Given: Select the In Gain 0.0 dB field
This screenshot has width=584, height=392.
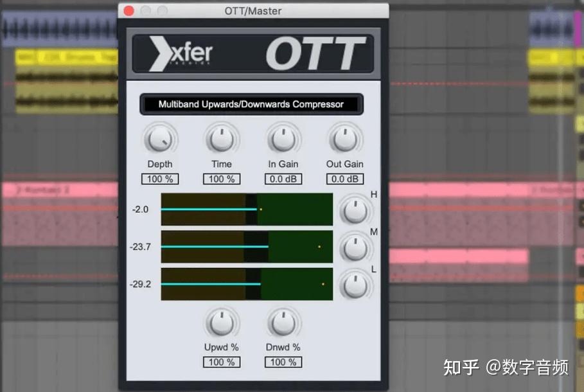Looking at the screenshot, I should [283, 179].
